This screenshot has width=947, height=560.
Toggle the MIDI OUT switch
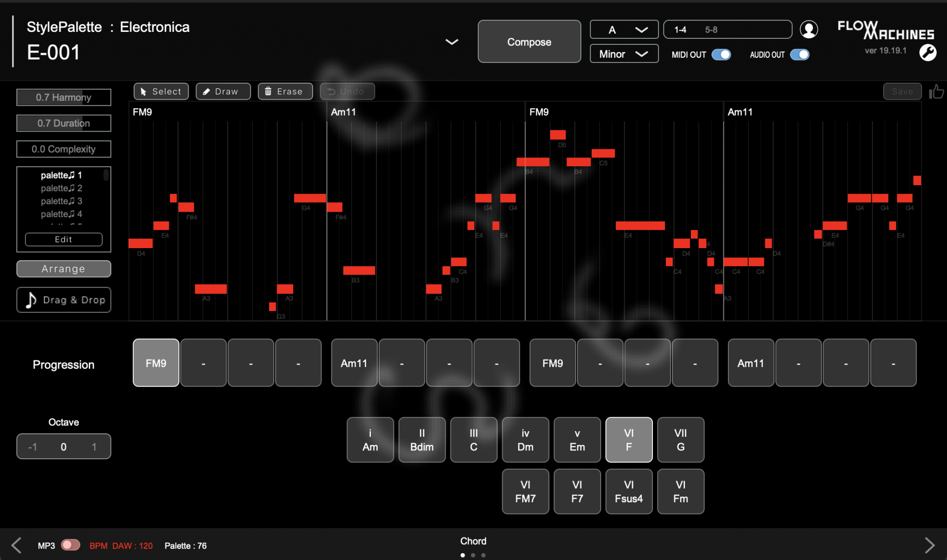(x=721, y=55)
